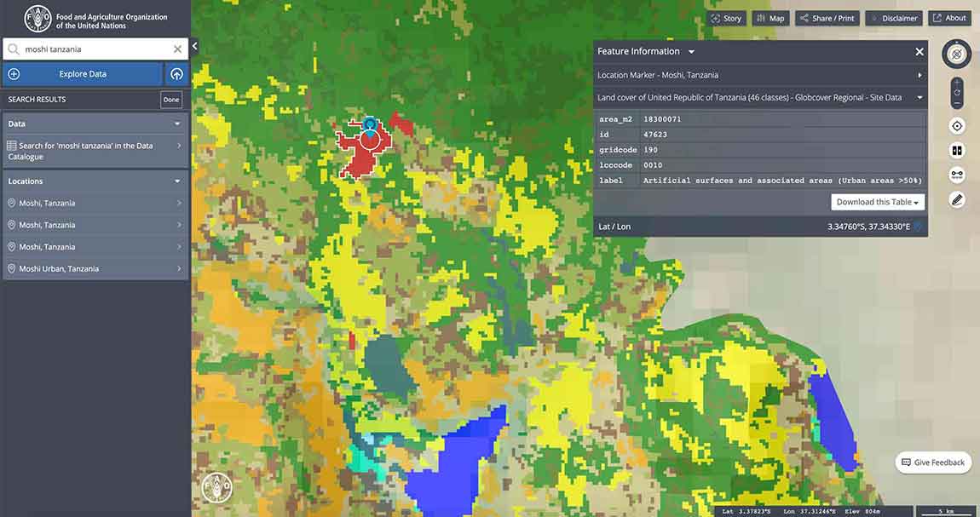980x517 pixels.
Task: Zoom out on the map
Action: pos(956,103)
